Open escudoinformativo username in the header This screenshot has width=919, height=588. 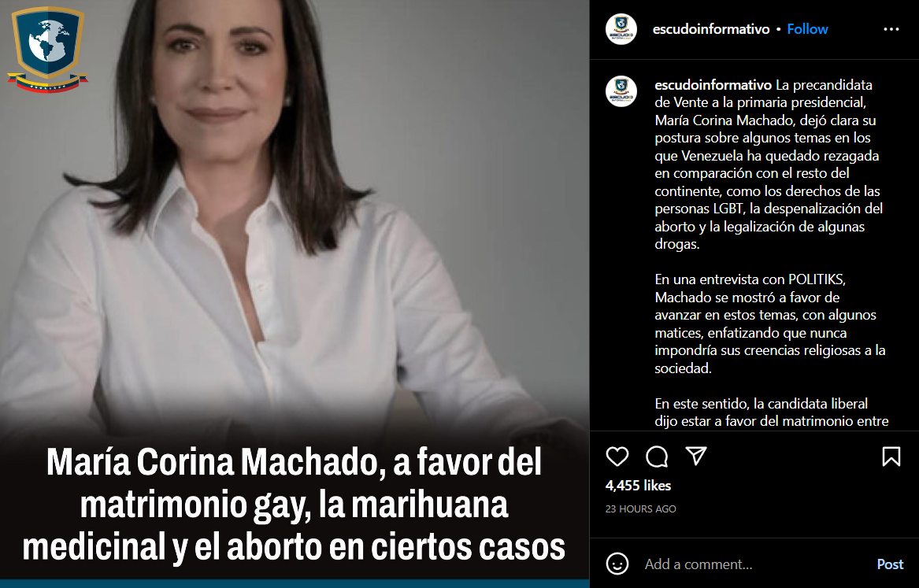pos(711,29)
